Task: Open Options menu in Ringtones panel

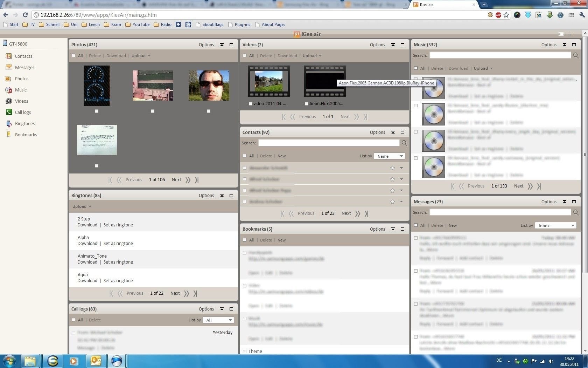Action: [x=206, y=195]
